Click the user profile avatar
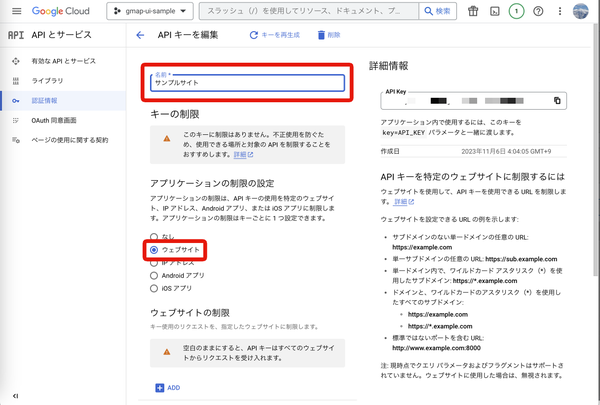This screenshot has height=405, width=600. tap(580, 11)
